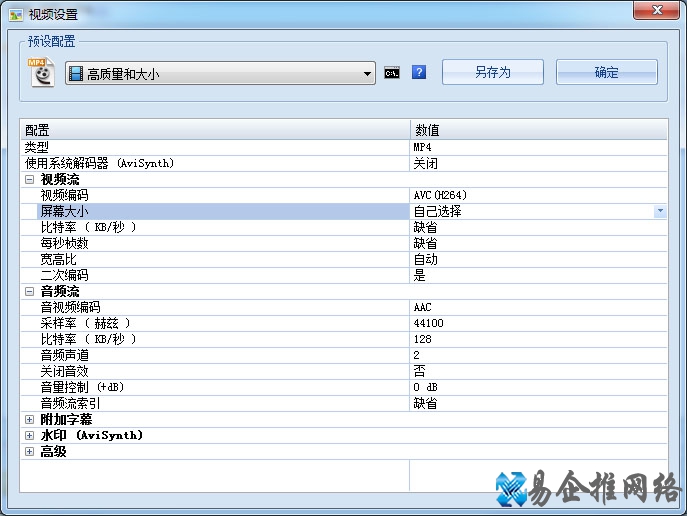Click the MP4 type value cell
The image size is (687, 516).
(539, 147)
